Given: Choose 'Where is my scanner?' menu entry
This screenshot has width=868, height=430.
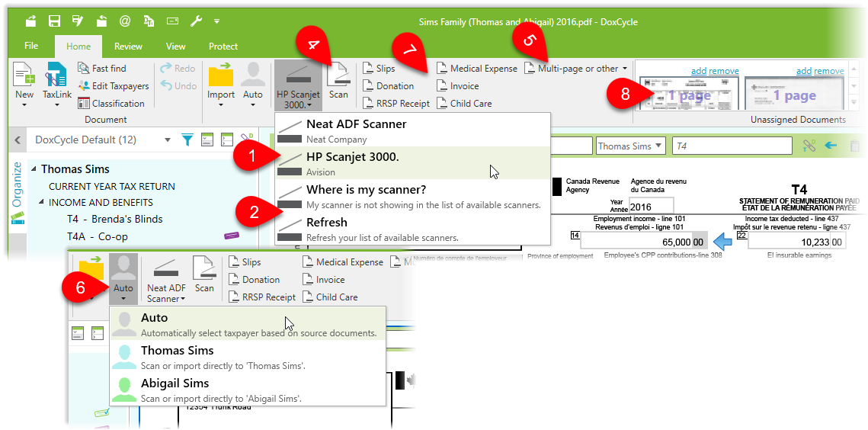Looking at the screenshot, I should 412,196.
